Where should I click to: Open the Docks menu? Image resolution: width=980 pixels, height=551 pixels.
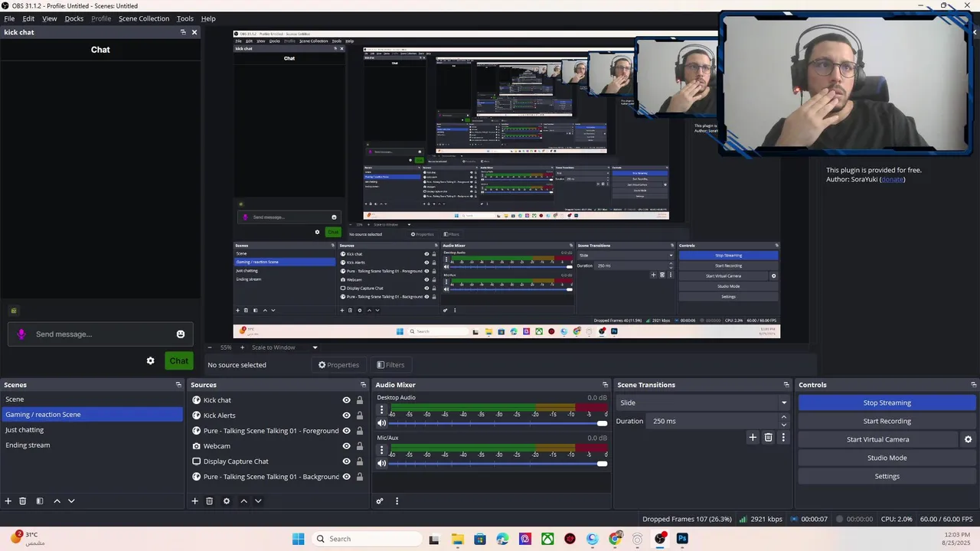pos(74,18)
